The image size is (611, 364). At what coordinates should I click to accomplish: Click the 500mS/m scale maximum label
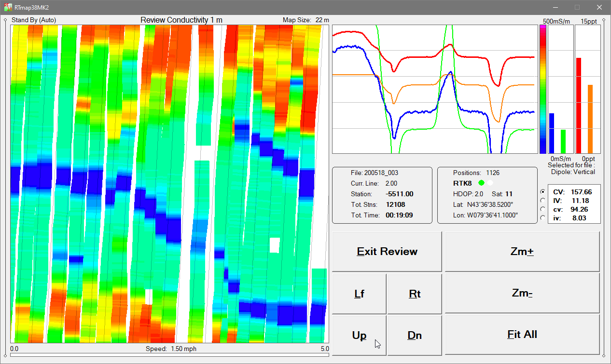coord(556,21)
